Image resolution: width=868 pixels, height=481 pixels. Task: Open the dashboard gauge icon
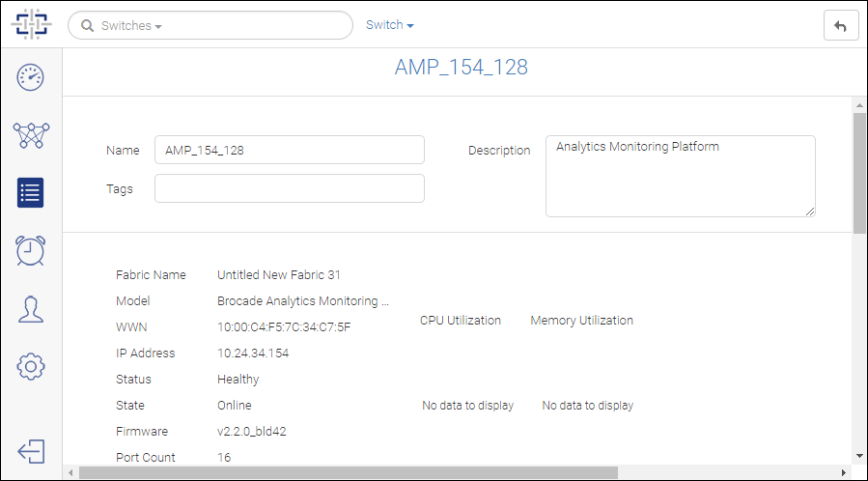click(31, 77)
